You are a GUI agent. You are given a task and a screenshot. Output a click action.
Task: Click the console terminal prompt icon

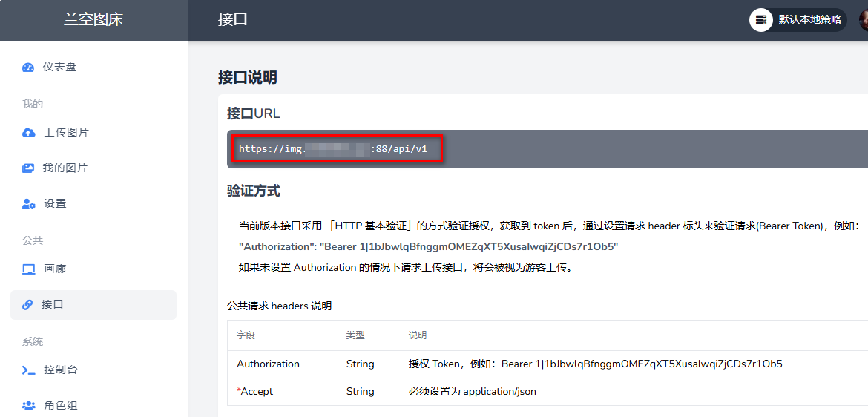click(28, 370)
